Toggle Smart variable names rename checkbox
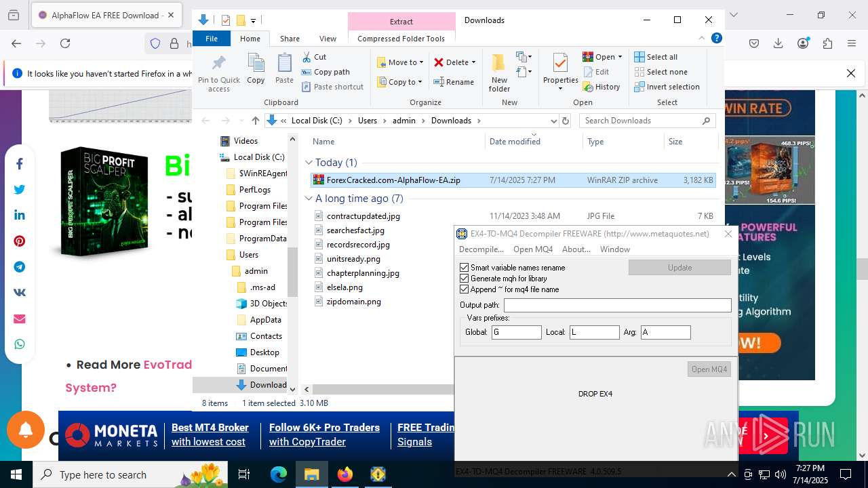The image size is (868, 488). click(x=464, y=268)
